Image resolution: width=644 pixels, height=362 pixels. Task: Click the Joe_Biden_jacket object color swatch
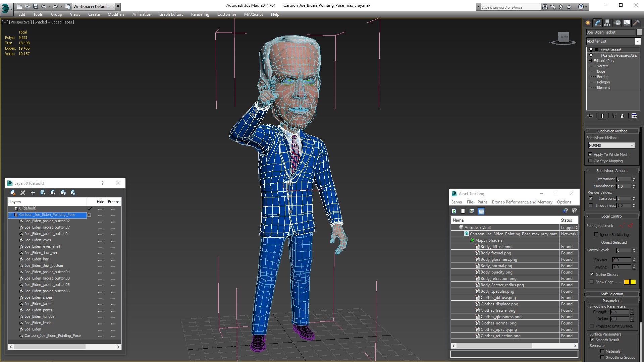[x=639, y=32]
